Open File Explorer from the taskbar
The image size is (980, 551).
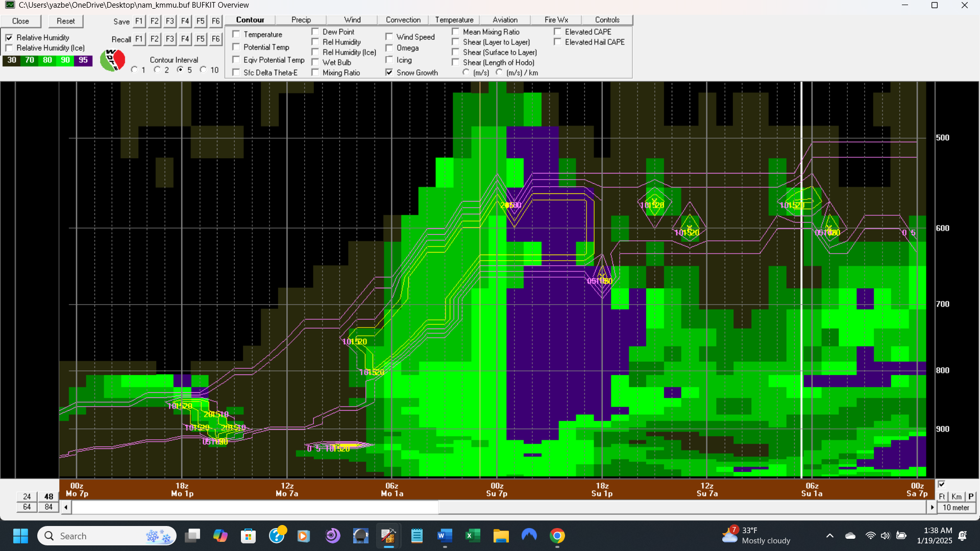tap(501, 536)
